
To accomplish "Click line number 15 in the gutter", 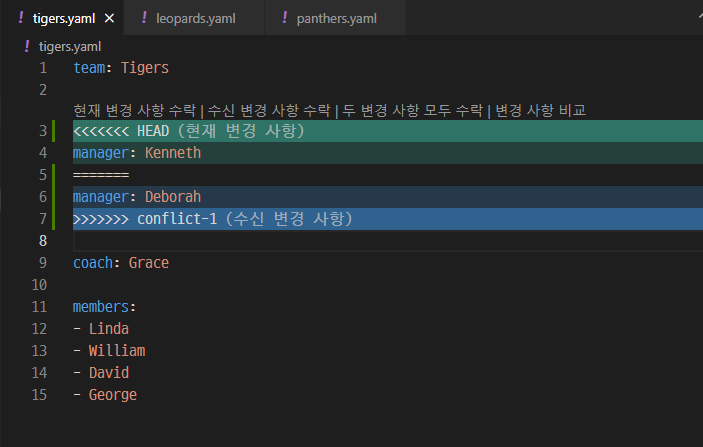I will click(x=39, y=395).
